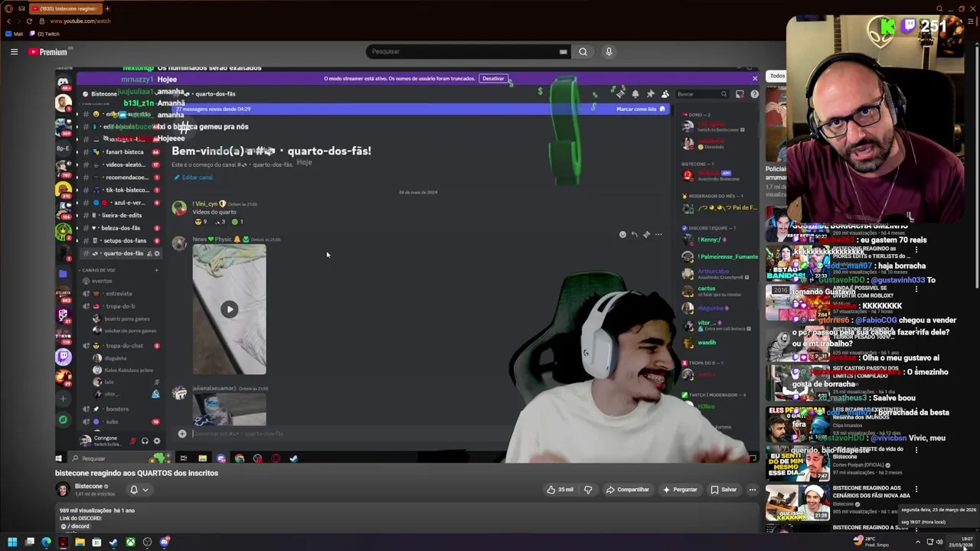Image resolution: width=980 pixels, height=551 pixels.
Task: Open the Discord help question-mark icon
Action: [754, 94]
